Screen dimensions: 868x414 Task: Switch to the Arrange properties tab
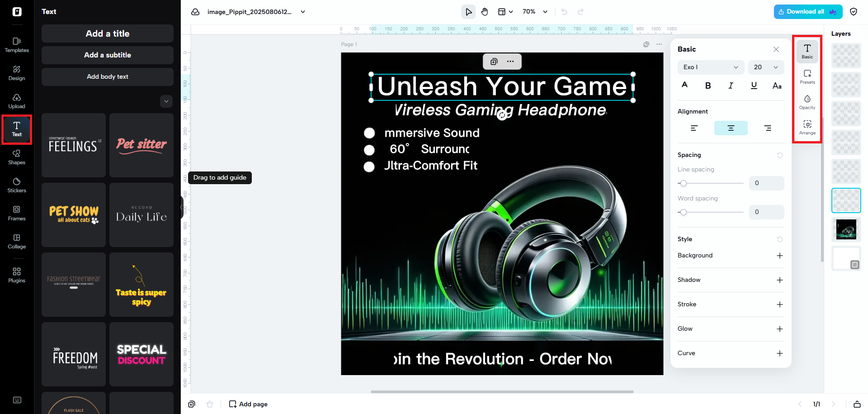click(x=807, y=128)
